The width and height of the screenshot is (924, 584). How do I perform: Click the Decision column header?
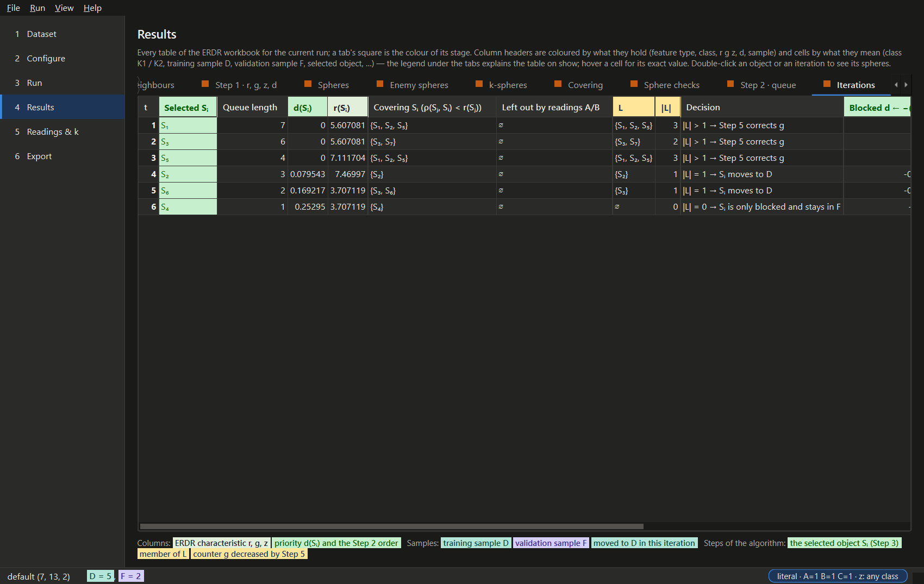tap(762, 107)
